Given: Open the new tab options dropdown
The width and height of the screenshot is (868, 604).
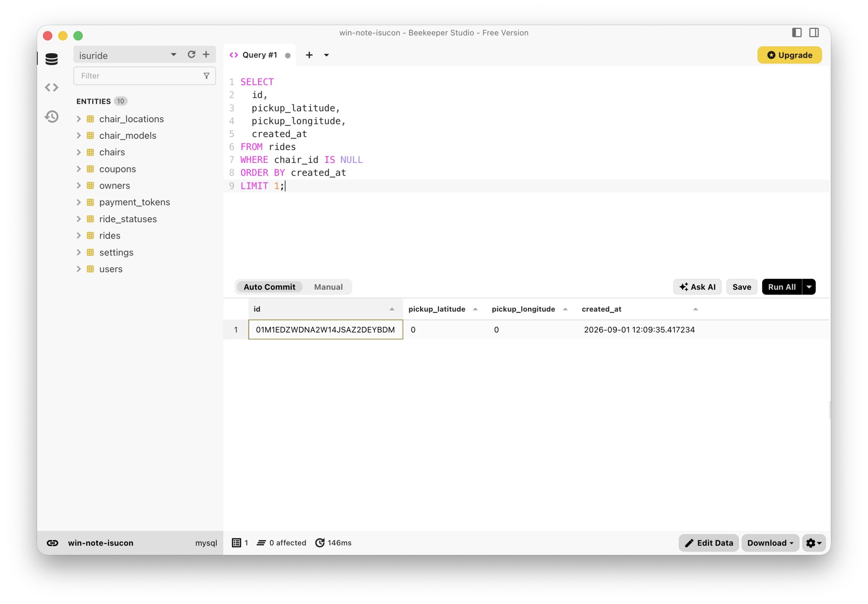Looking at the screenshot, I should pos(327,55).
